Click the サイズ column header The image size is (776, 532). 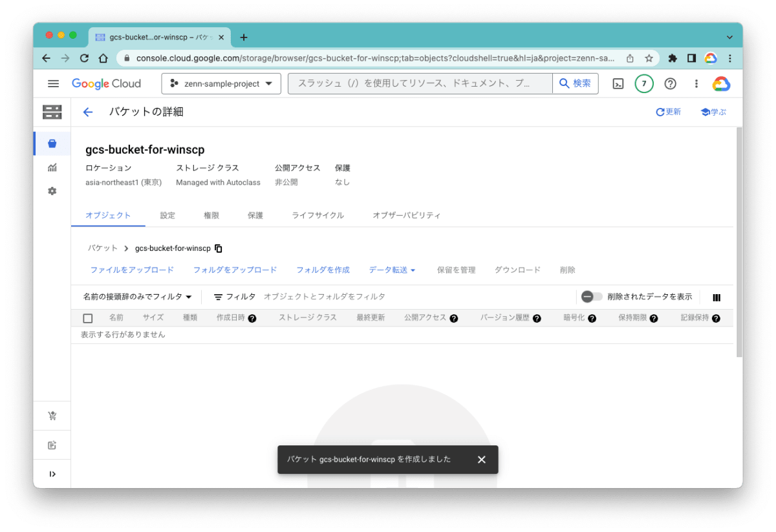[x=153, y=318]
